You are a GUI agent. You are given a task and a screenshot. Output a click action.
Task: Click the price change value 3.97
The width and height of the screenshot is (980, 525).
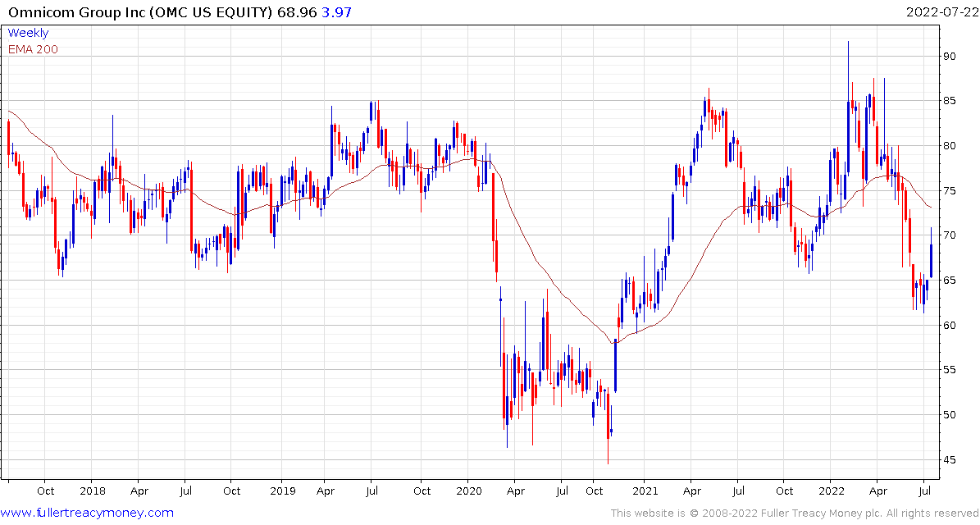coord(335,11)
